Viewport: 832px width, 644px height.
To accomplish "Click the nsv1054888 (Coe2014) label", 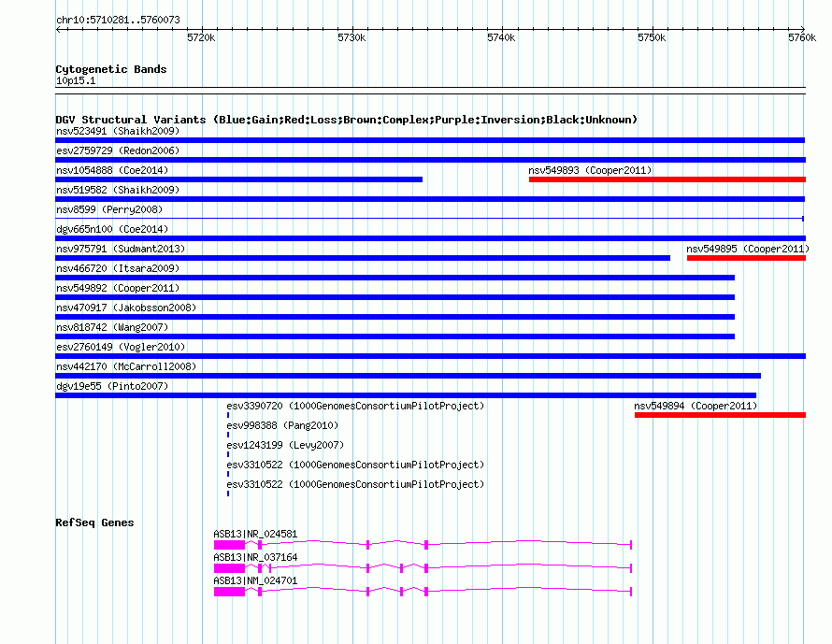I will pos(112,170).
